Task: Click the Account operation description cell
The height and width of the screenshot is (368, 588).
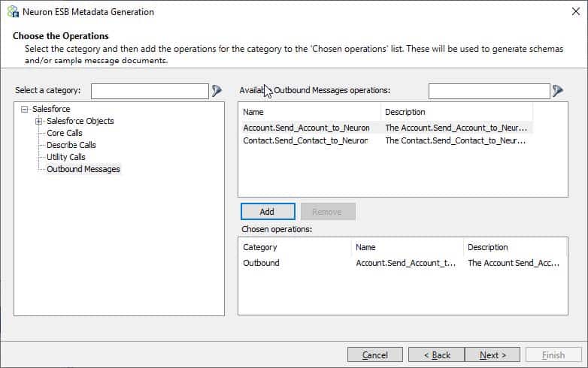Action: (456, 128)
